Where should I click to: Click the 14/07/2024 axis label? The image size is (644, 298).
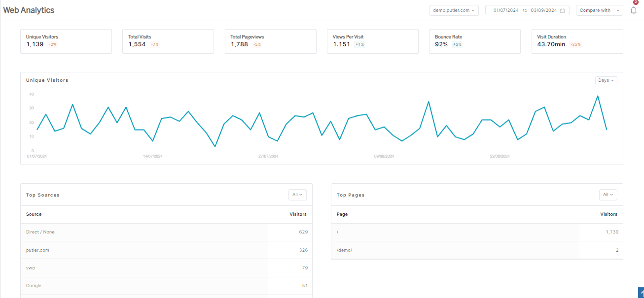153,156
